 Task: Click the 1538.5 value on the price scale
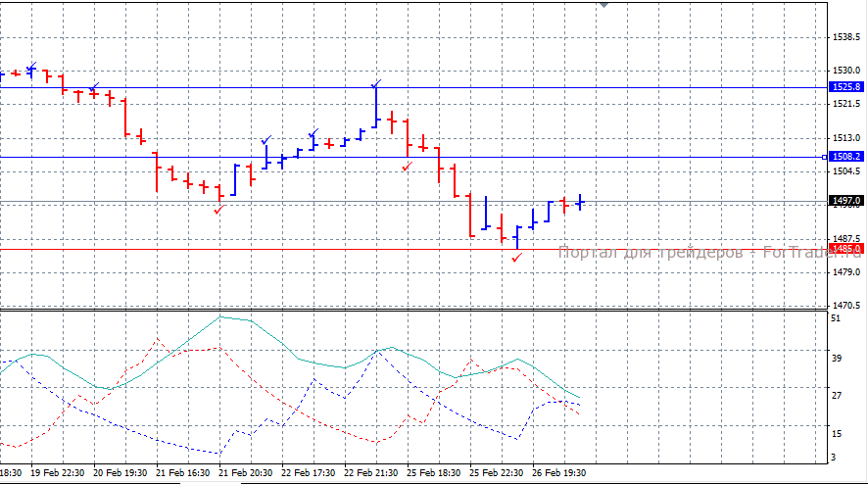pos(844,37)
